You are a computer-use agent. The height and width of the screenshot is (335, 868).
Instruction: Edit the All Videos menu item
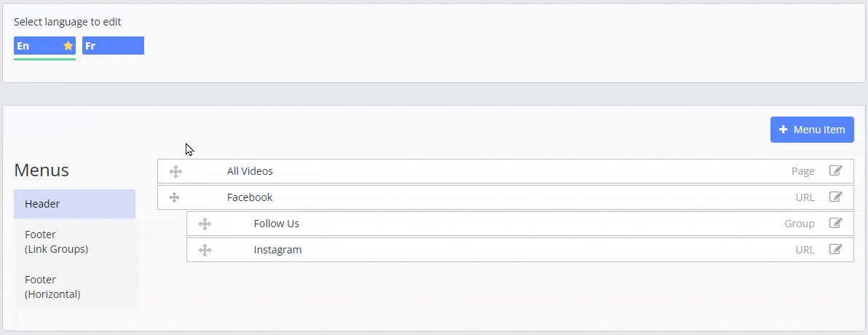coord(836,171)
